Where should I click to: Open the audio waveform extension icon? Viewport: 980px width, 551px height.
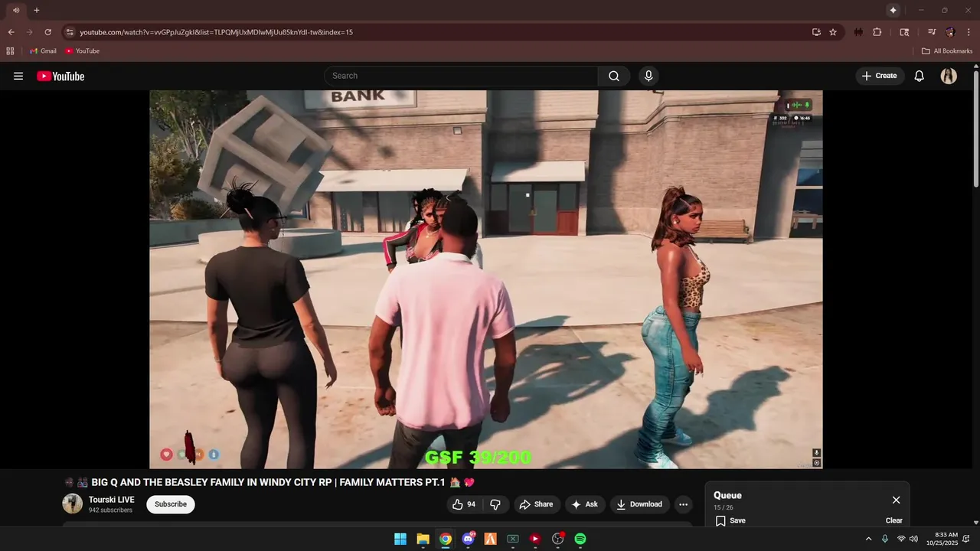click(x=858, y=32)
